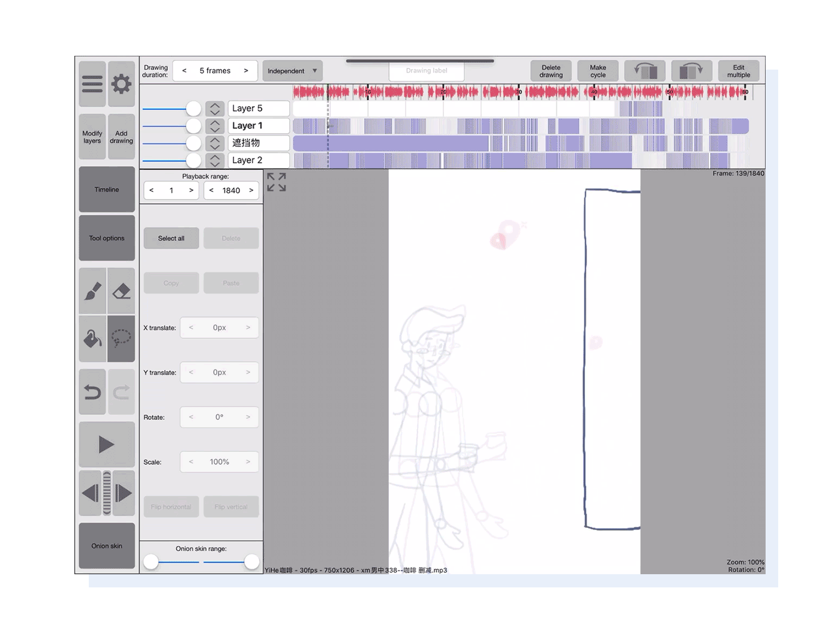Open the Independent dropdown

pyautogui.click(x=292, y=70)
